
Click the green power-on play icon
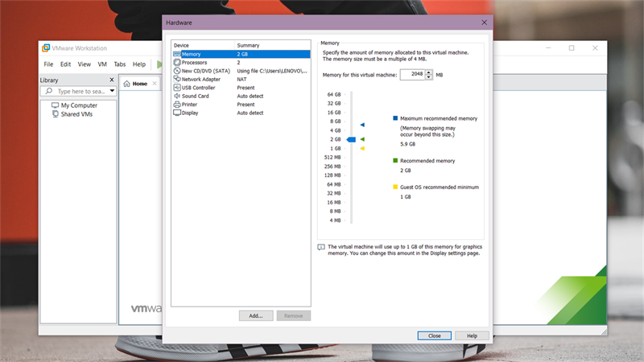159,64
